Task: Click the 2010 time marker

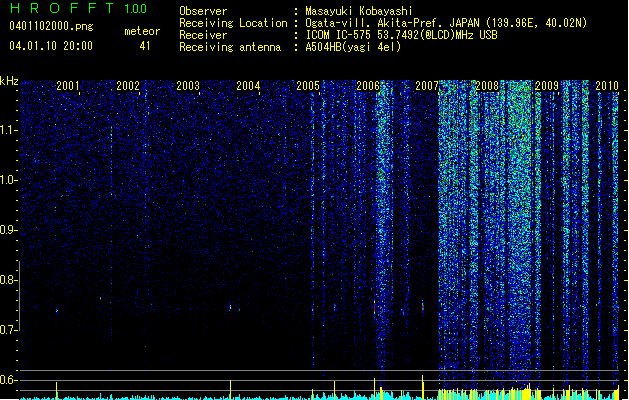Action: tap(607, 85)
